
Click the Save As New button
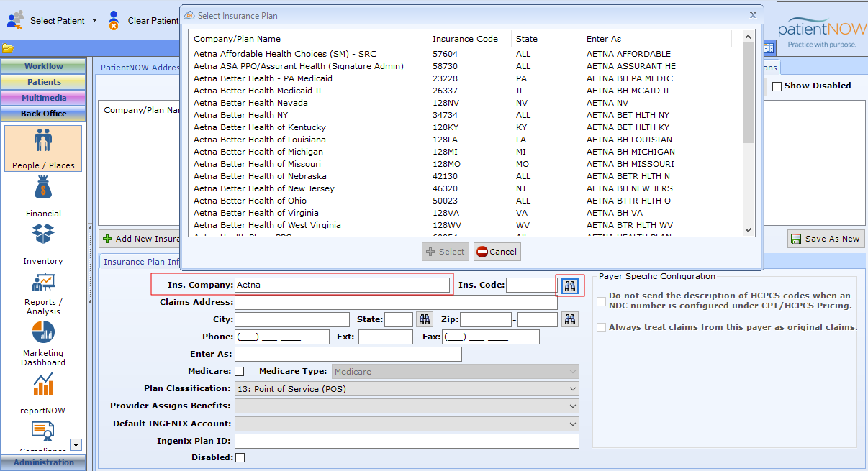826,239
